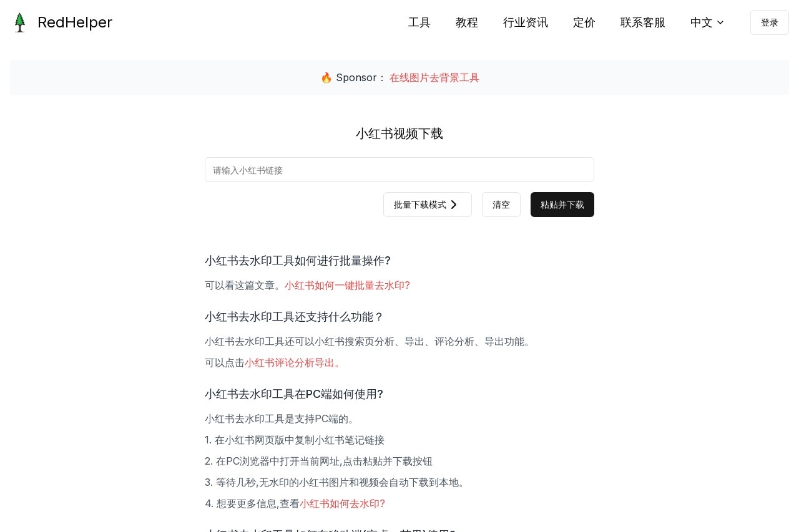Go to 行业资讯 in the navigation
Image resolution: width=799 pixels, height=532 pixels.
525,22
